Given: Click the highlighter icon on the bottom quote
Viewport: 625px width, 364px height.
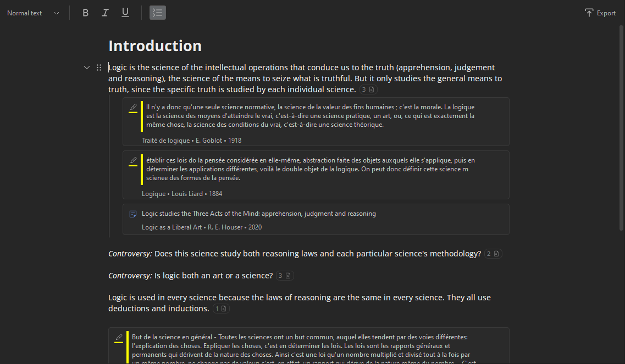Looking at the screenshot, I should (119, 338).
